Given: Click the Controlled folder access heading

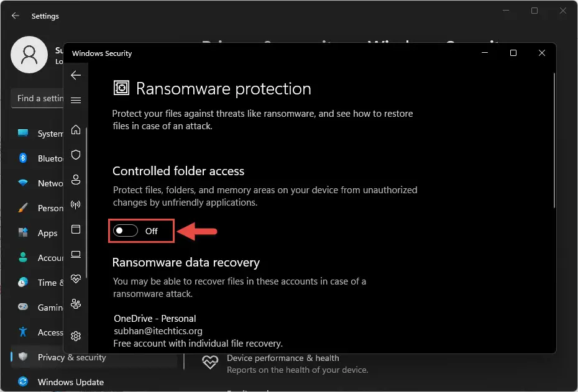Looking at the screenshot, I should point(178,171).
